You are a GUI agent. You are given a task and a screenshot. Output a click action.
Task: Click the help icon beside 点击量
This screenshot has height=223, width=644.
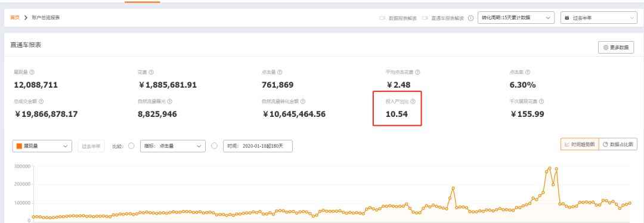[280, 72]
